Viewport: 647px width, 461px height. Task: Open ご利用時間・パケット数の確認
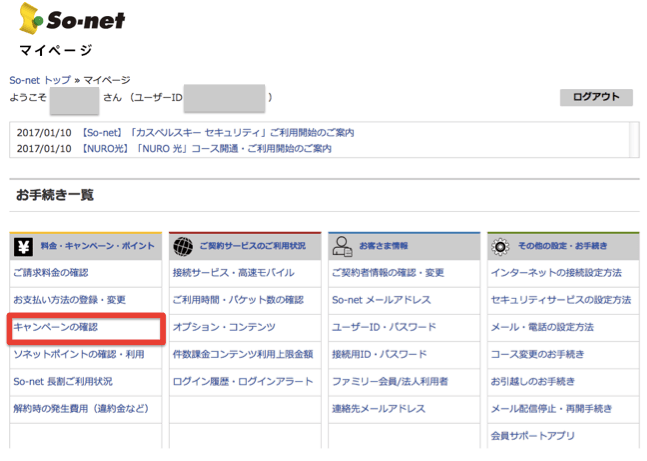(238, 300)
